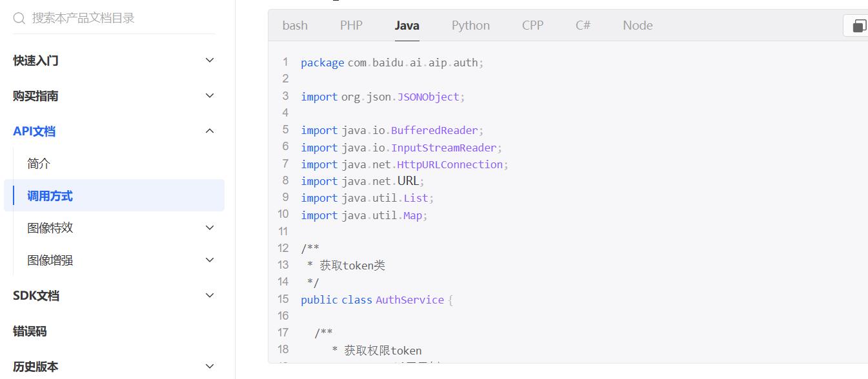The width and height of the screenshot is (868, 379).
Task: Expand the 历史版本 section chevron
Action: (x=209, y=366)
